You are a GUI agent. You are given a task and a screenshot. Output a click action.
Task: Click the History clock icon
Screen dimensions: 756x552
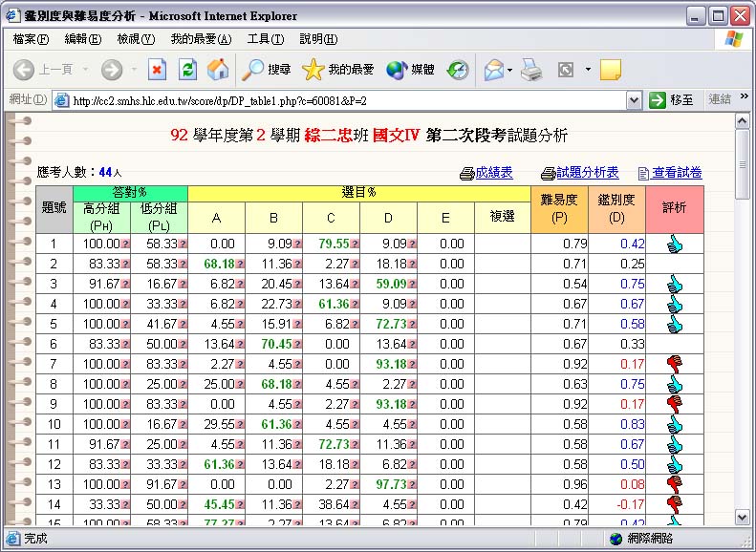[x=459, y=70]
